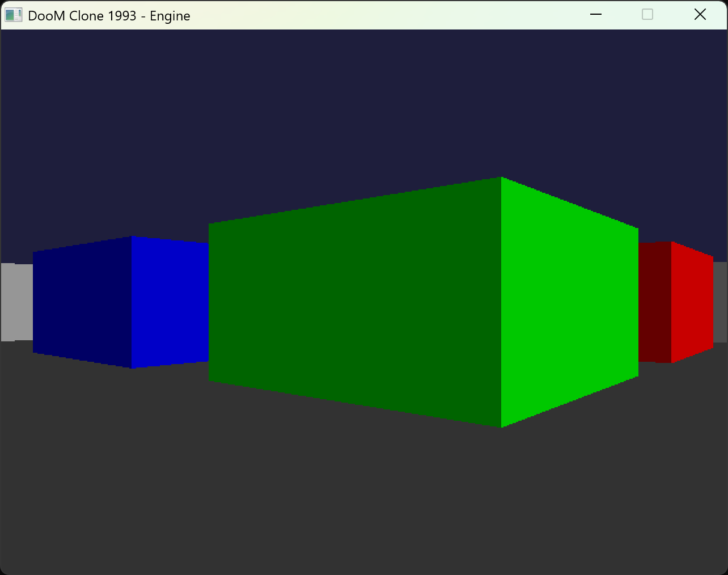Click the disabled maximize button
This screenshot has height=575, width=728.
(x=647, y=15)
